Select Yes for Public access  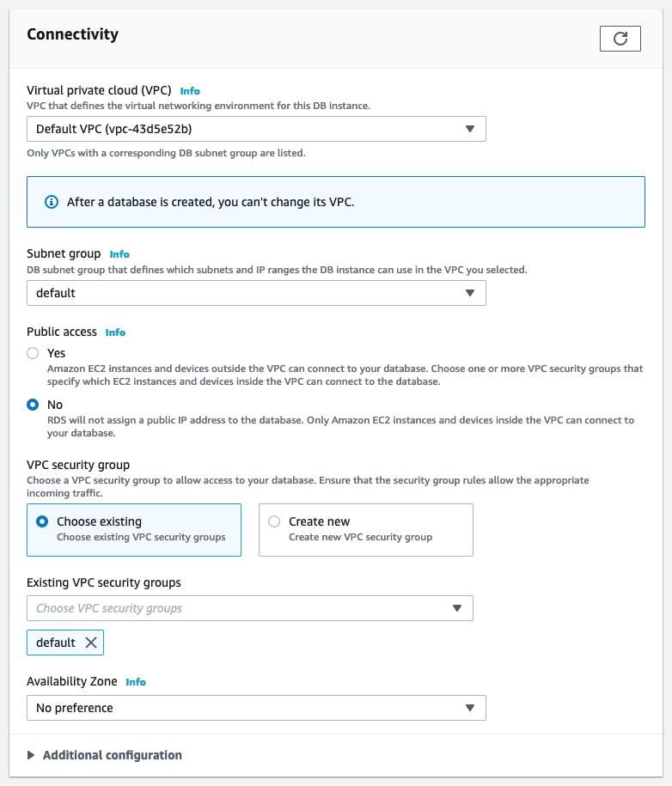pyautogui.click(x=32, y=353)
